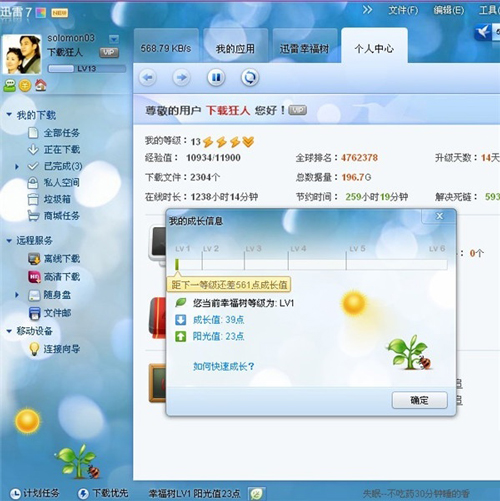Open the 文件(F) menu
This screenshot has width=500, height=501.
403,10
